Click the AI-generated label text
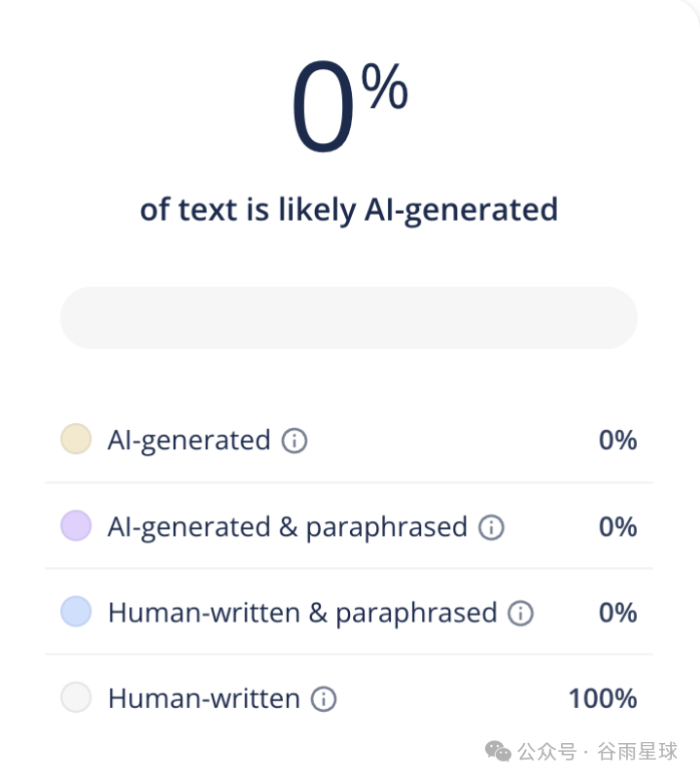Screen dimensions: 700x780 (x=189, y=441)
